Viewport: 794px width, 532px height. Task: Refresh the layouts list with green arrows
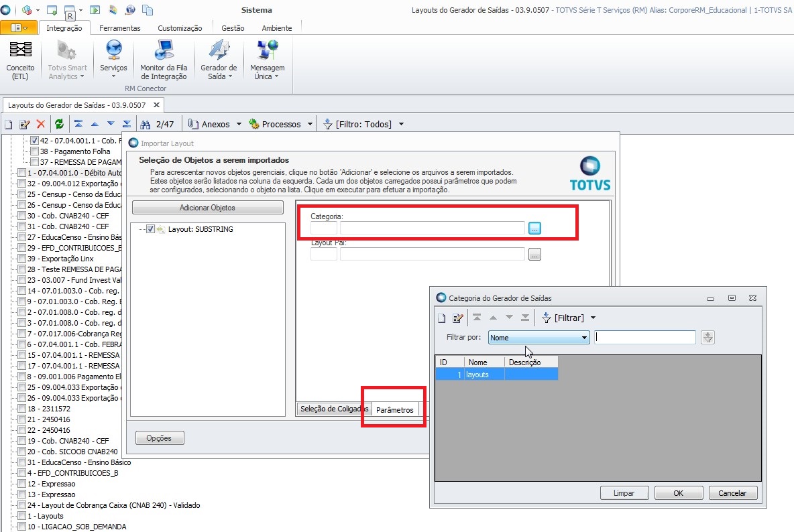tap(59, 124)
